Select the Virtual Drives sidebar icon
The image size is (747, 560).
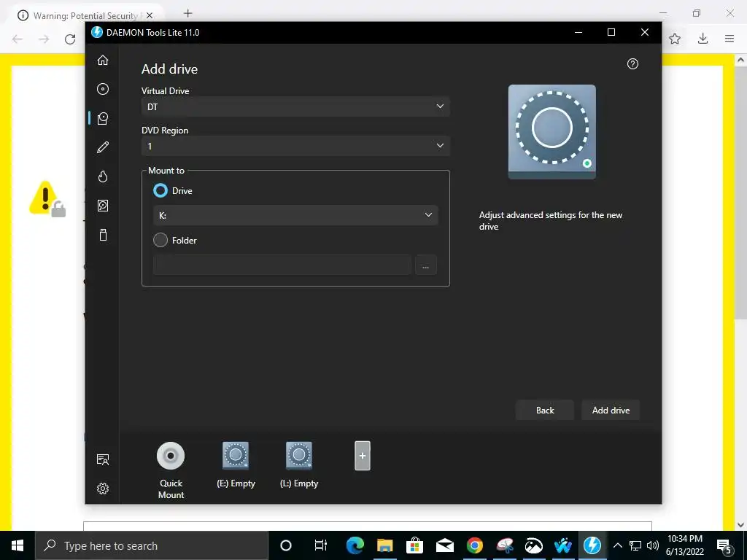[x=102, y=118]
